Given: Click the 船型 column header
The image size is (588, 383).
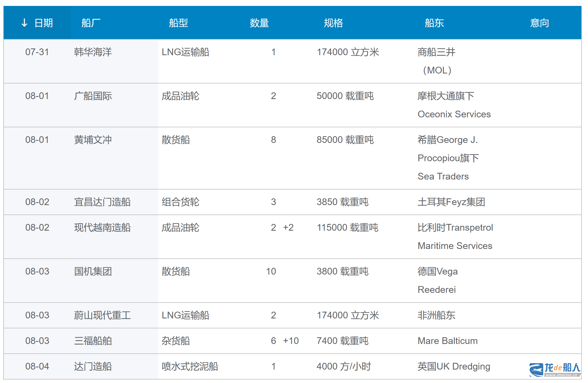Looking at the screenshot, I should [178, 23].
